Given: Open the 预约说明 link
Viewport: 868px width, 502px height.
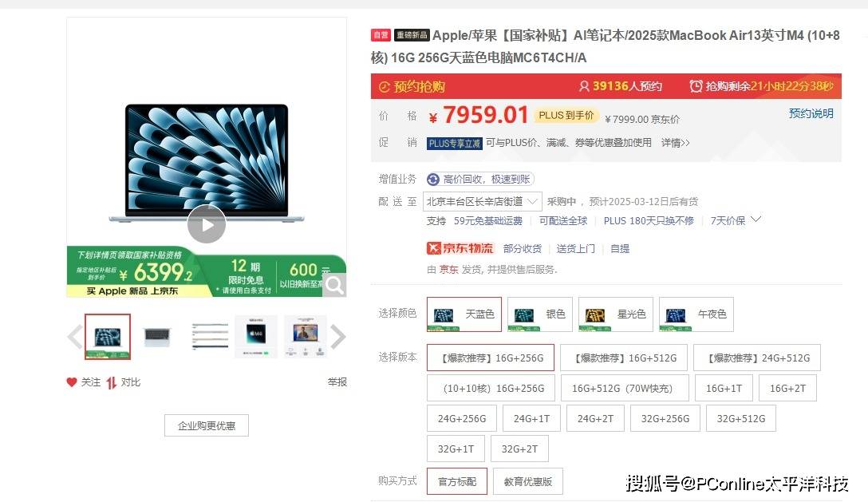Looking at the screenshot, I should click(811, 113).
